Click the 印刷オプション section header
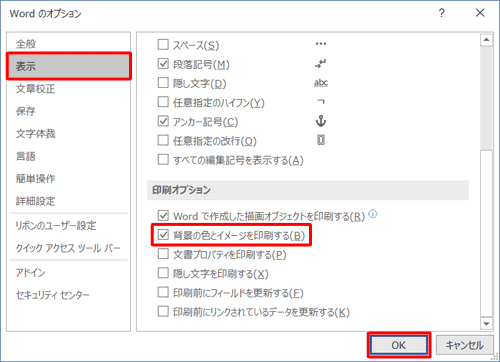 (x=308, y=190)
